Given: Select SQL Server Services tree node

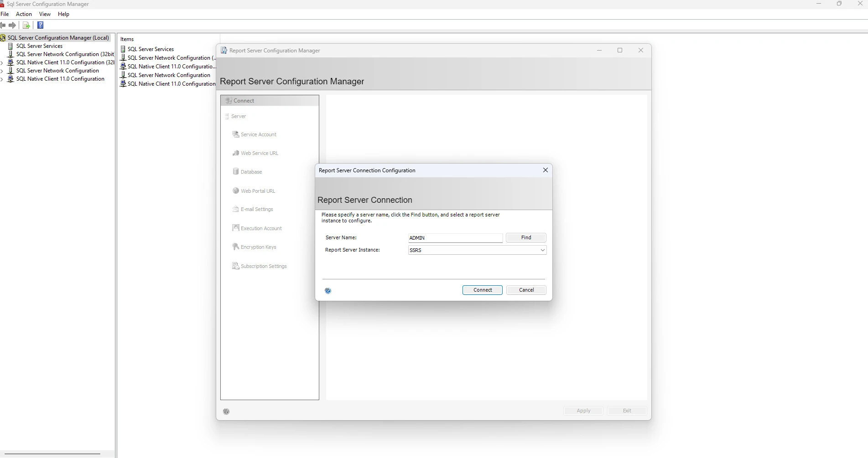Looking at the screenshot, I should (x=39, y=46).
